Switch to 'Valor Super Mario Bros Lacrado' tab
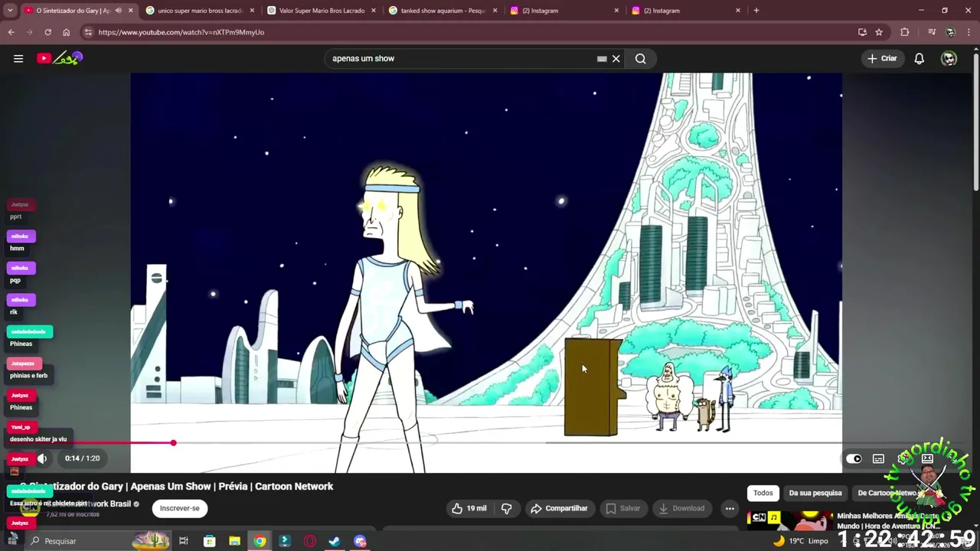980x551 pixels. 322,11
